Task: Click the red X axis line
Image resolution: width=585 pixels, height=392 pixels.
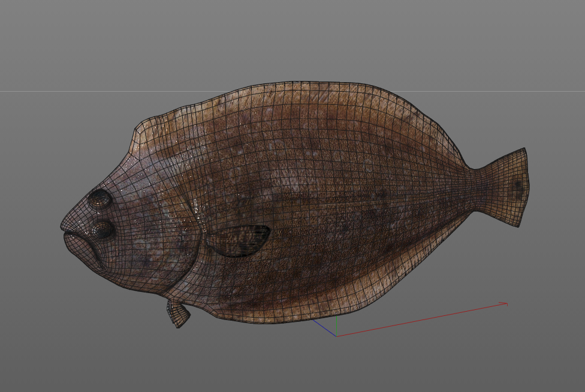Action: [x=422, y=320]
